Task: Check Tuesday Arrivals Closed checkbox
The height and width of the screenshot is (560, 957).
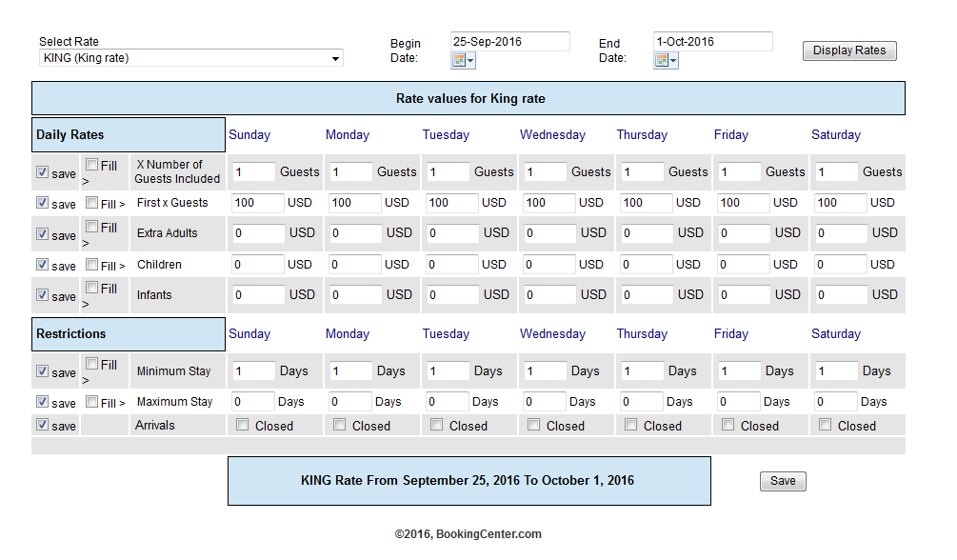Action: 436,424
